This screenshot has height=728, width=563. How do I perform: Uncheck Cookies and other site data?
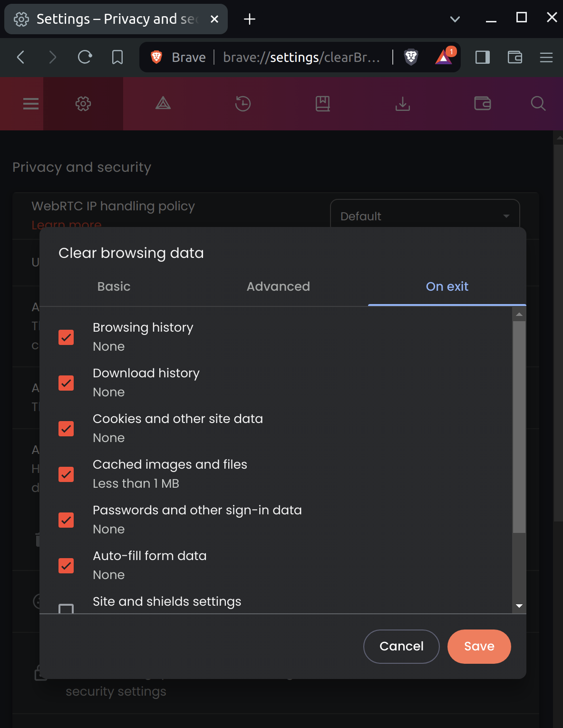[x=66, y=429]
